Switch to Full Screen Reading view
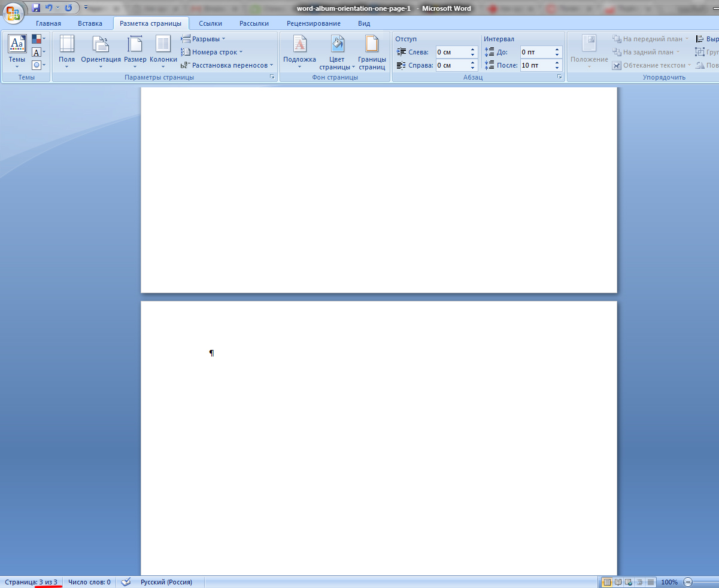Image resolution: width=719 pixels, height=588 pixels. click(618, 582)
